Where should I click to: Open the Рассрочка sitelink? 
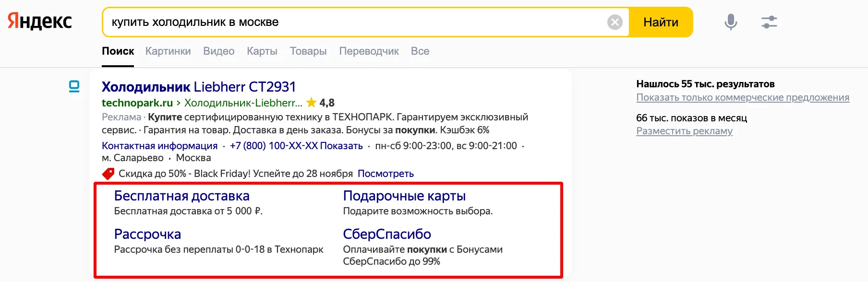point(147,234)
